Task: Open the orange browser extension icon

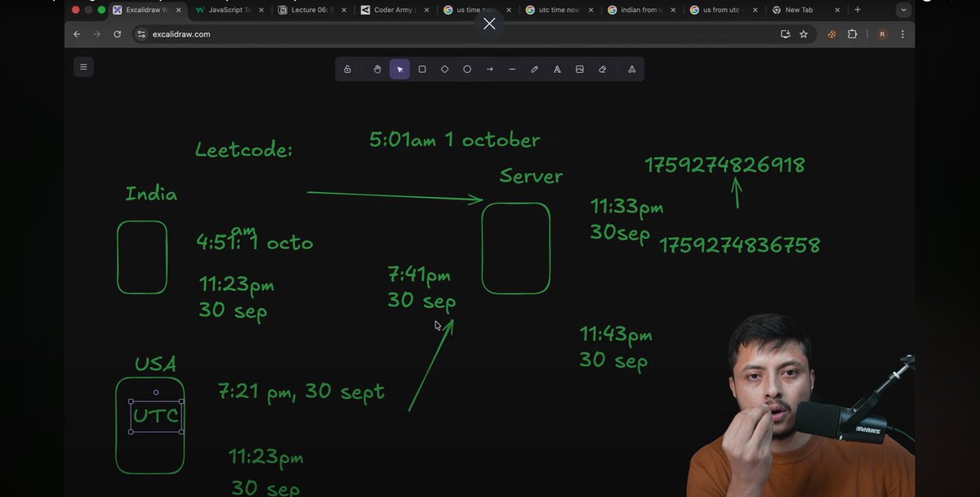Action: tap(832, 34)
